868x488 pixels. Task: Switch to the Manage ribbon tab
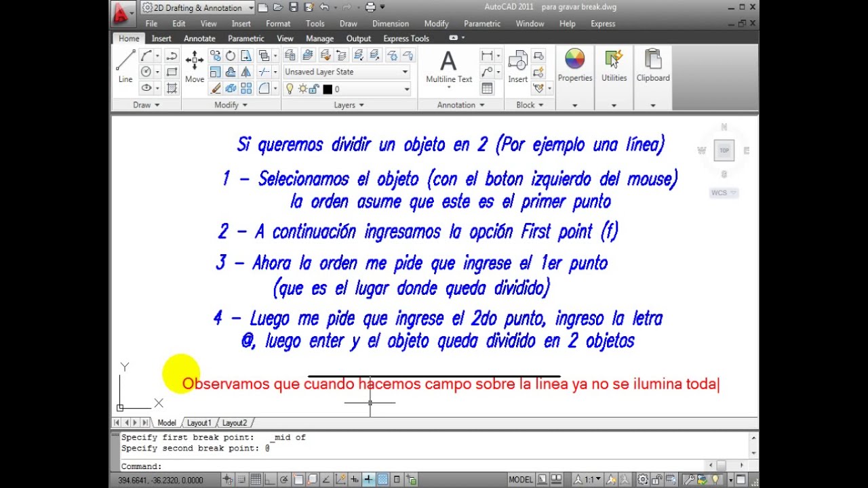(319, 39)
